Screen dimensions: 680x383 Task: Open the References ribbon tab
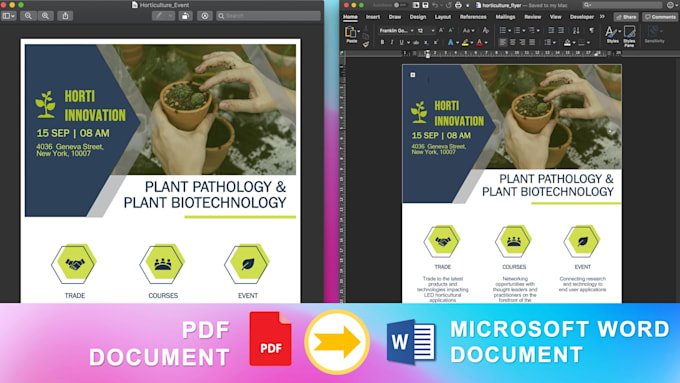[473, 17]
